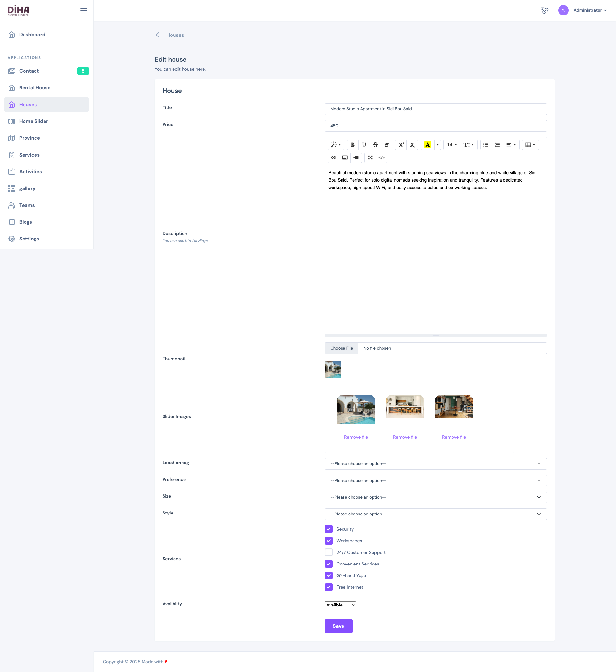Screen dimensions: 616x672
Task: Uncheck the Security service checkbox
Action: [328, 529]
